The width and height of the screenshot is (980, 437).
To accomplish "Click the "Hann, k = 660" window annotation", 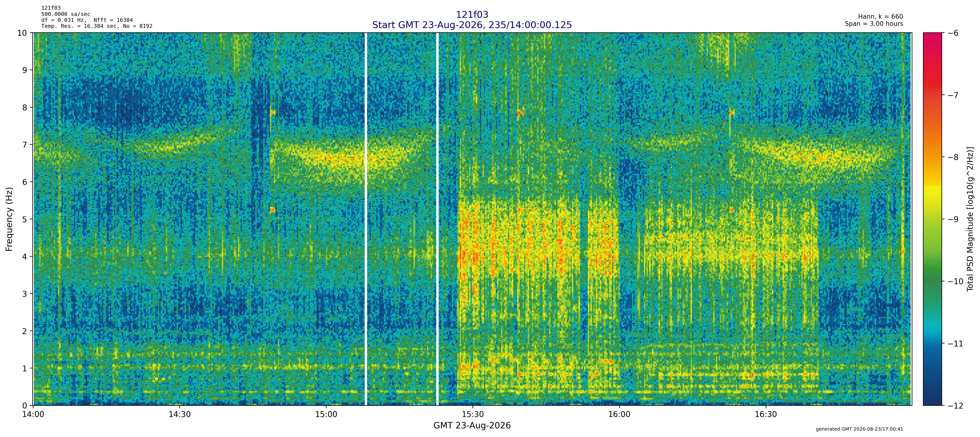I will pos(880,17).
